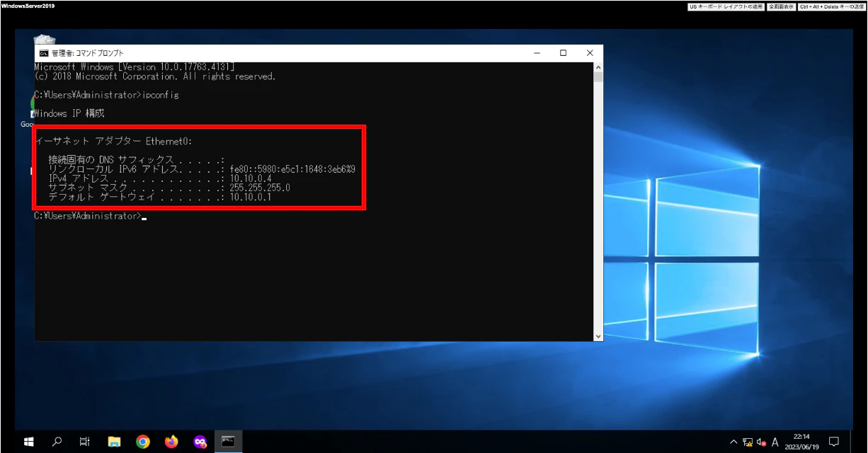
Task: Open the muted volume tray icon
Action: [x=761, y=442]
